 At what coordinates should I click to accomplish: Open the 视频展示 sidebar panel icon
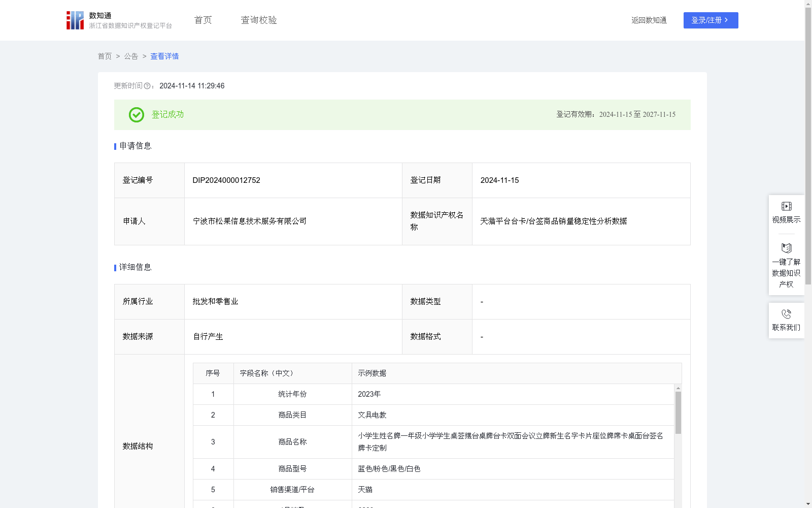[786, 206]
